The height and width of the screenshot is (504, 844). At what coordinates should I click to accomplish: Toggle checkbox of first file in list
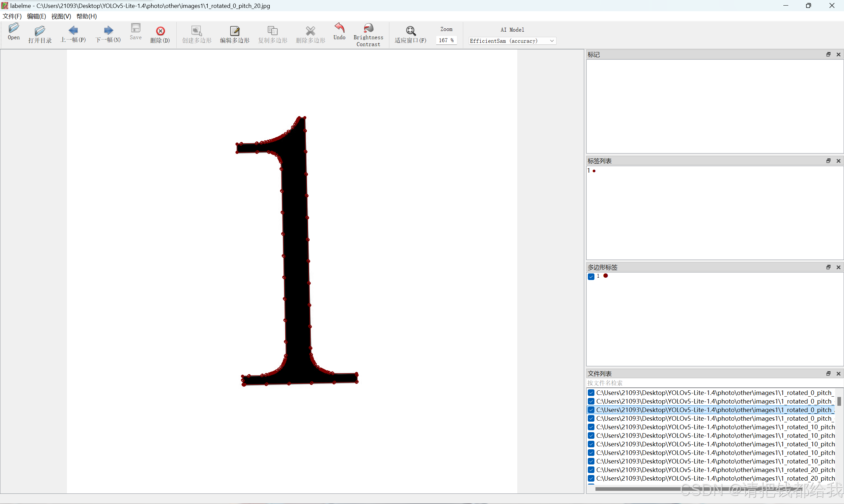(x=591, y=393)
